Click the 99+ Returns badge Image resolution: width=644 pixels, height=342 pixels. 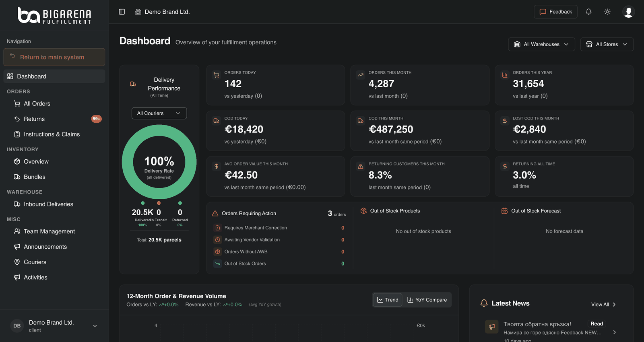click(96, 119)
